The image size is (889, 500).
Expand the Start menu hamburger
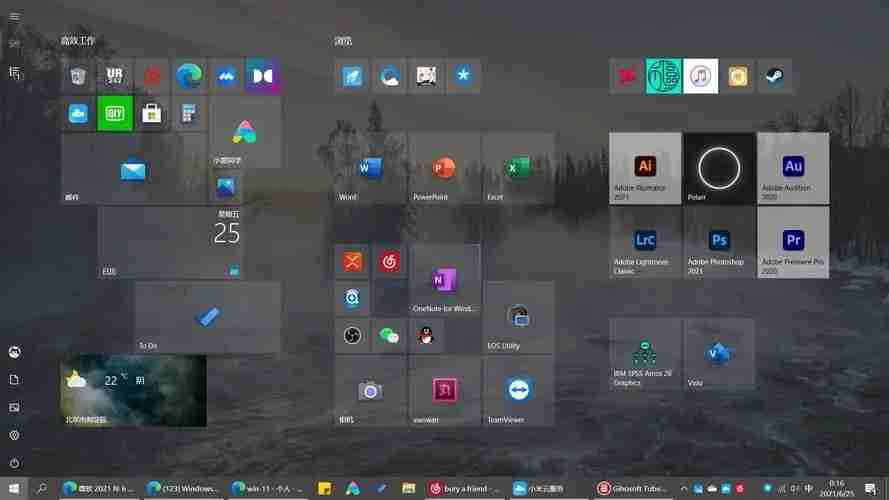pyautogui.click(x=15, y=16)
